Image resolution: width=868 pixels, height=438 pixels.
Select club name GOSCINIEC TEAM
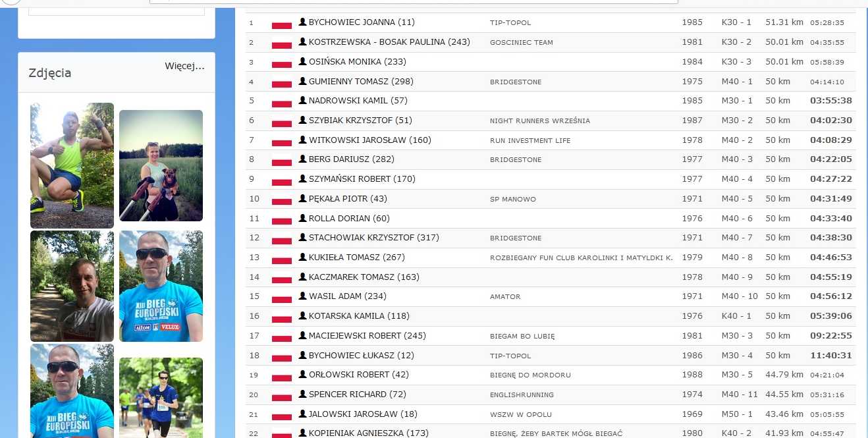click(522, 42)
